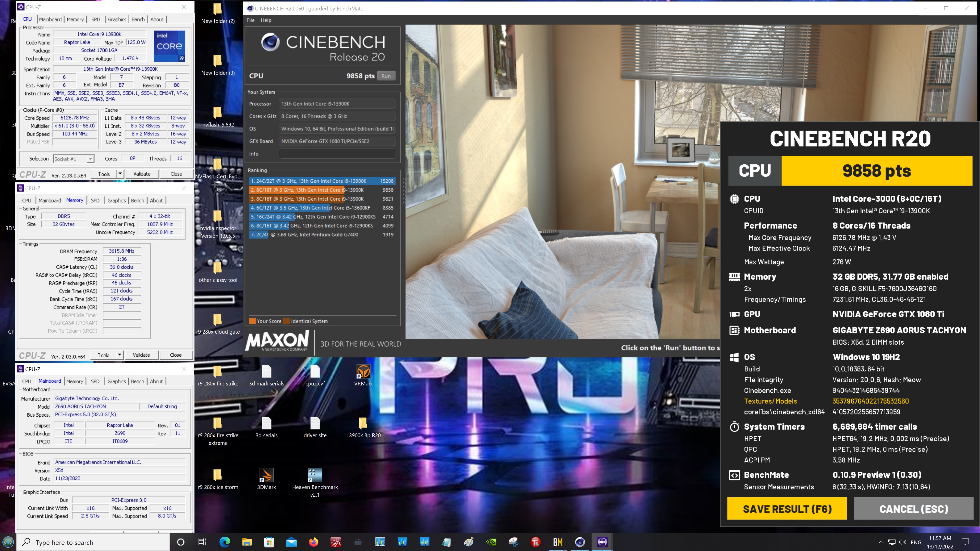
Task: Open File Explorer from the taskbar
Action: click(247, 542)
